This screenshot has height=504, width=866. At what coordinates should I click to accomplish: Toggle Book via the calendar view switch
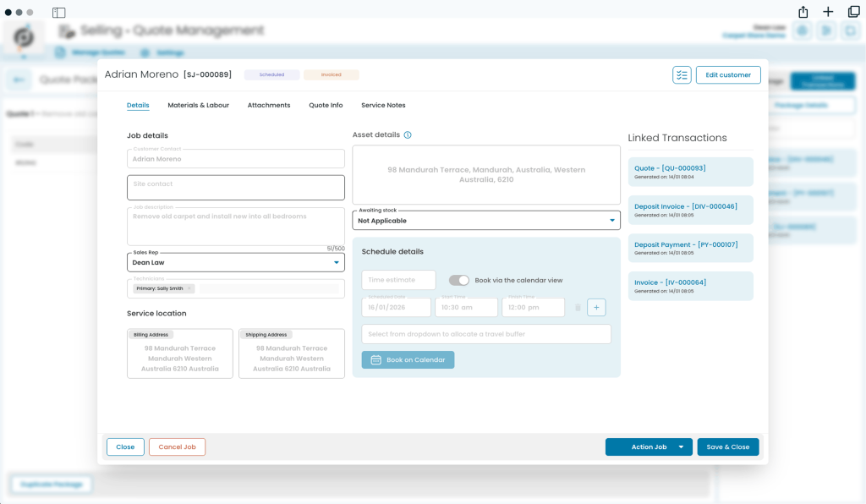click(459, 280)
